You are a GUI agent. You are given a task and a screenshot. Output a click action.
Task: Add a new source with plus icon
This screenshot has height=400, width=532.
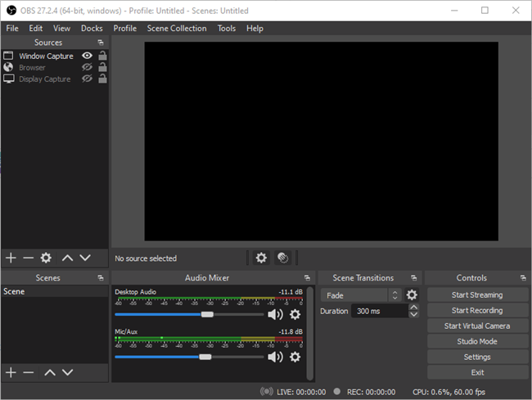(11, 258)
